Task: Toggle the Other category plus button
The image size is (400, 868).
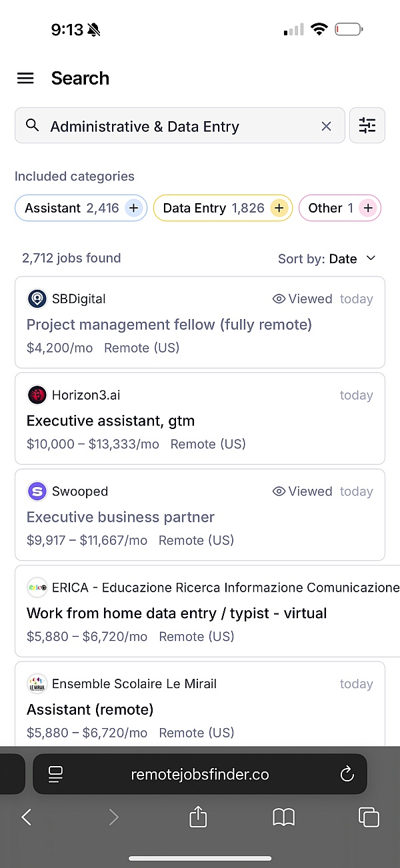Action: (x=368, y=208)
